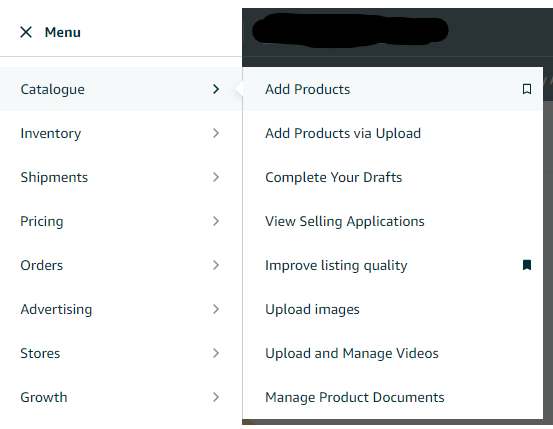Expand the Catalogue chevron arrow
This screenshot has width=553, height=429.
pos(216,89)
